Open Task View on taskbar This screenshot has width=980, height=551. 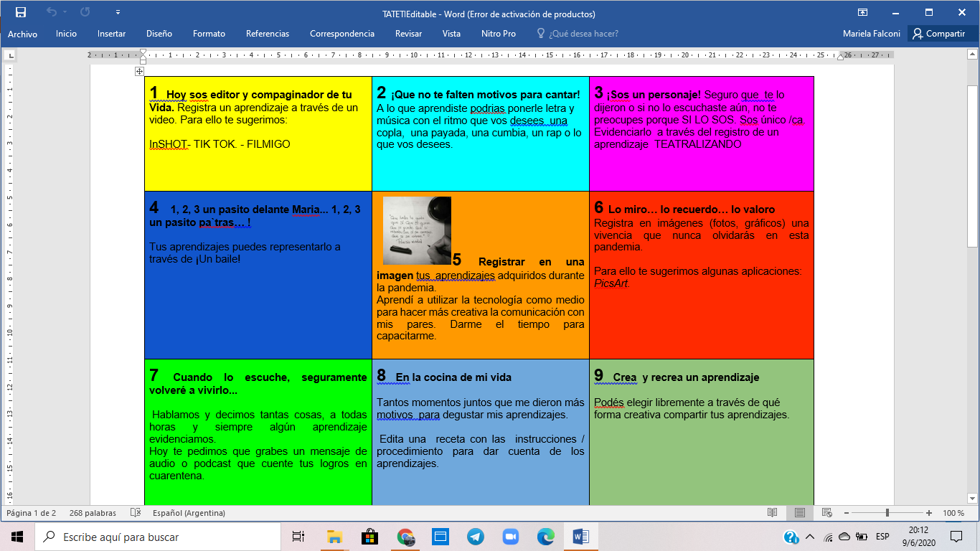pos(298,537)
